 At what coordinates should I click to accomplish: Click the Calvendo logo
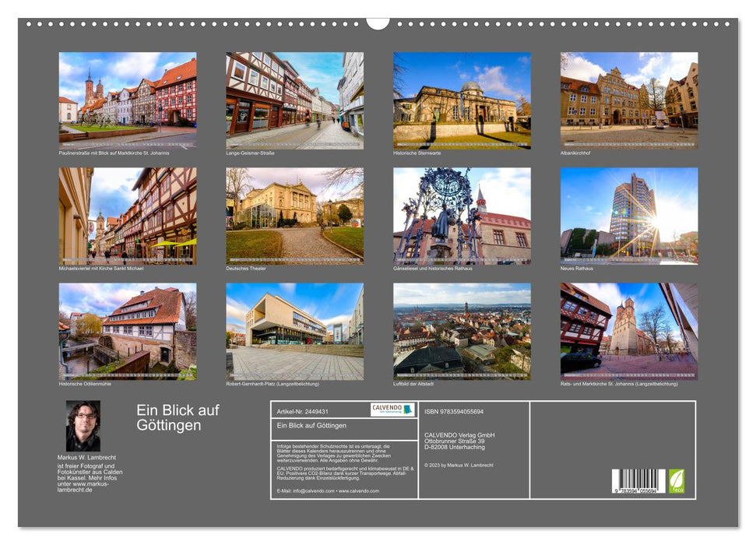tap(392, 410)
